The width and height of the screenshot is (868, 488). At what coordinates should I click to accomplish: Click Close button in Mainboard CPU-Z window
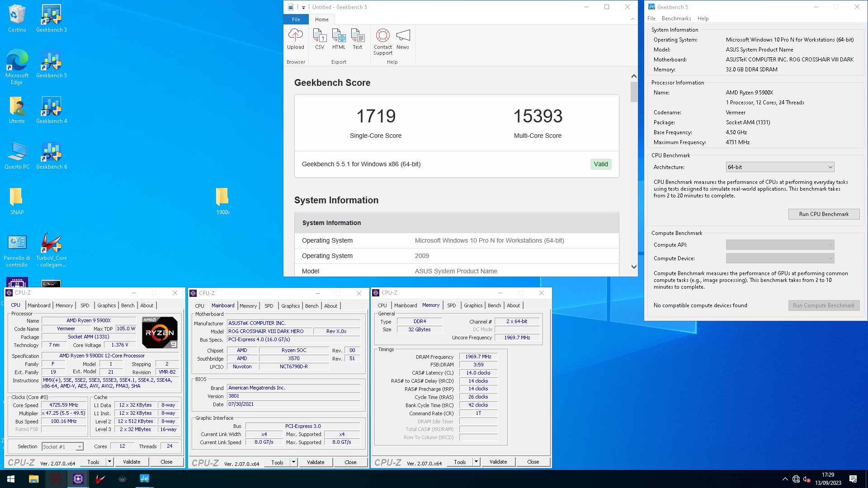[x=350, y=462]
